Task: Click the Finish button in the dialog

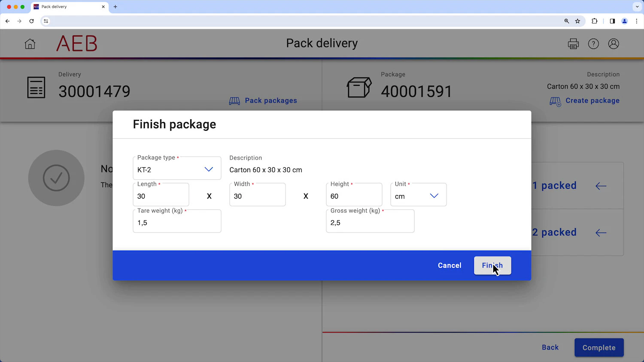Action: tap(492, 265)
